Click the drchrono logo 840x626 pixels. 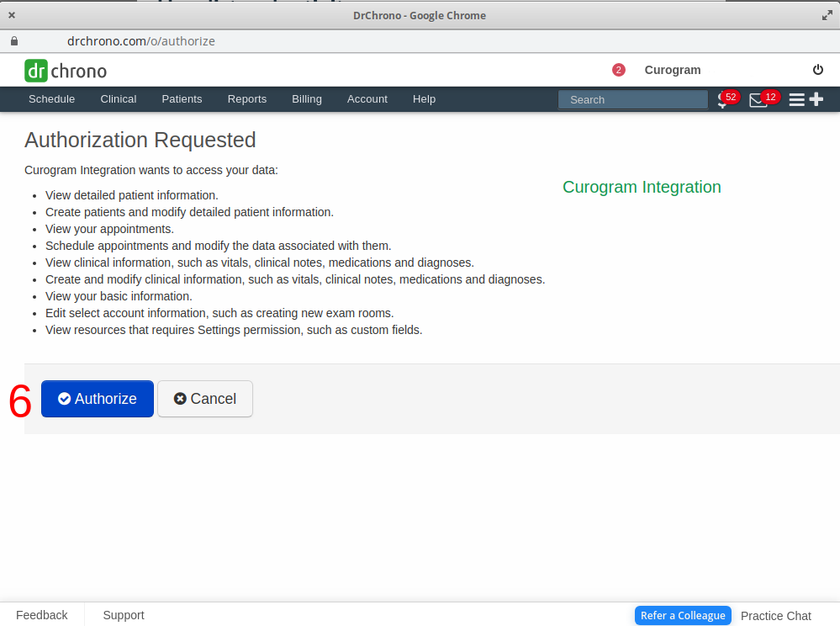(x=66, y=71)
